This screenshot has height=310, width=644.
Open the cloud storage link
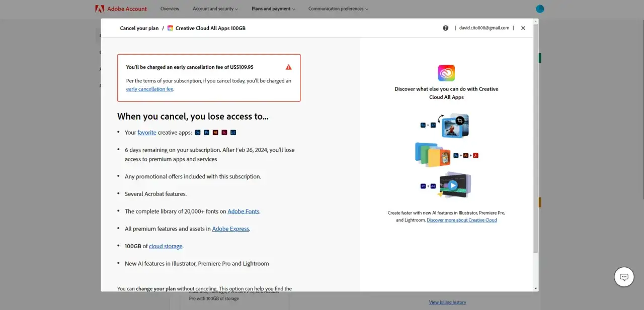(166, 246)
